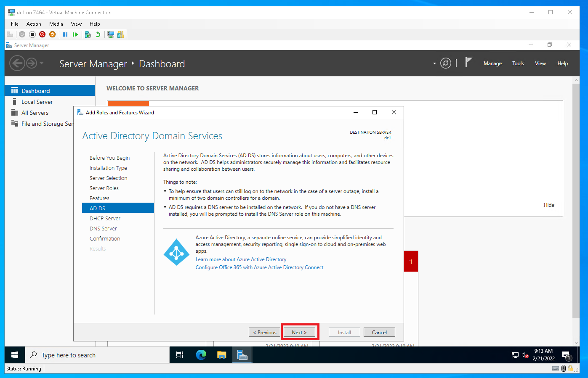Open Learn more about Azure Active Directory

pos(241,259)
